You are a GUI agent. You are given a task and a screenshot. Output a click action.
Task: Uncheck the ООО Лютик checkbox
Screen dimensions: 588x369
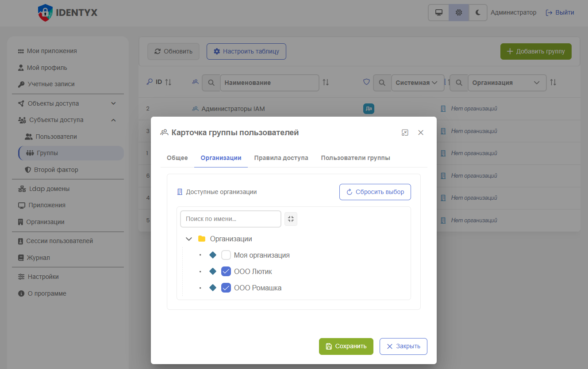(226, 271)
